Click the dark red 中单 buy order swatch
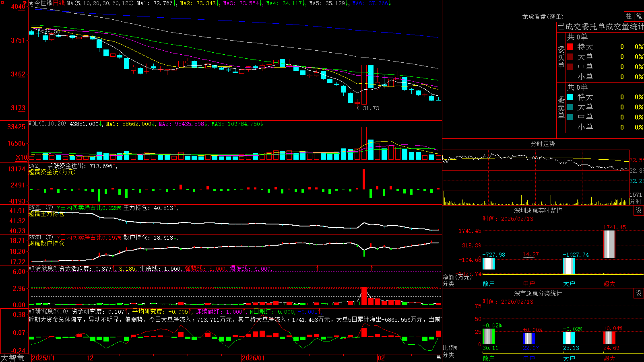 tap(570, 67)
